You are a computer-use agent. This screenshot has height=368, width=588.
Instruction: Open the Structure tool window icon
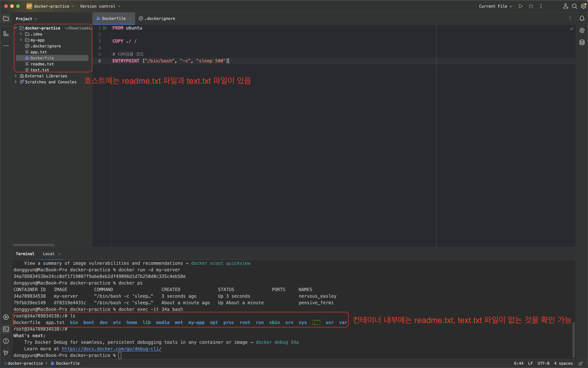point(6,34)
